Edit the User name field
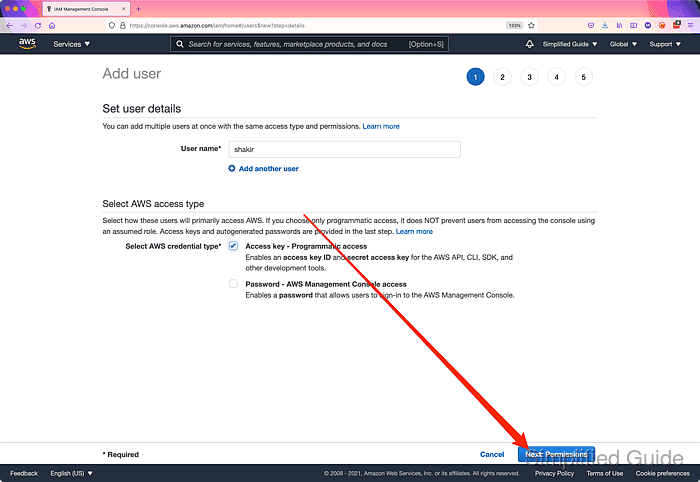Image resolution: width=700 pixels, height=482 pixels. [x=345, y=150]
